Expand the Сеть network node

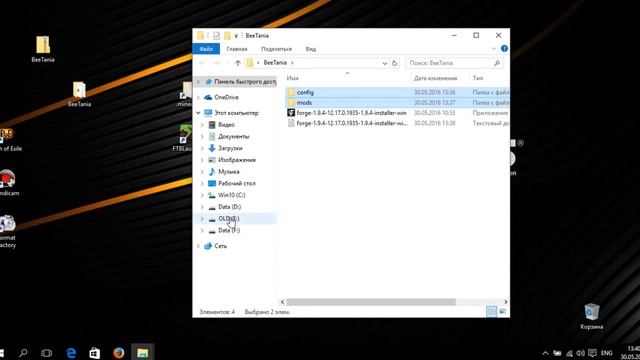coord(198,246)
